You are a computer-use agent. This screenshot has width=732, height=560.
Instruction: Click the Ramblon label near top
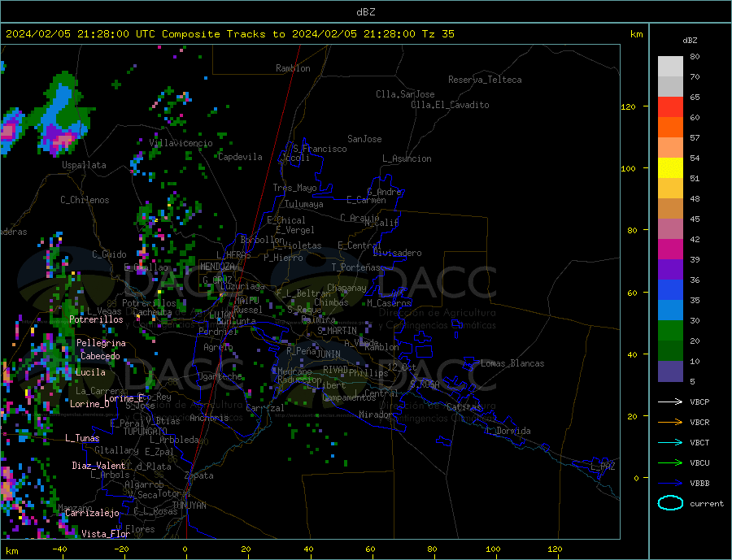coord(293,68)
